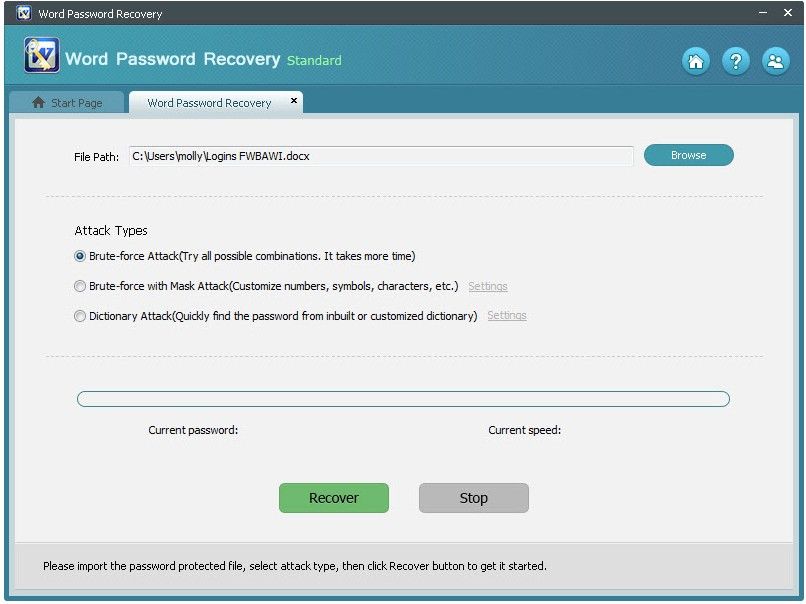The height and width of the screenshot is (604, 806).
Task: Click the gray Stop button
Action: pos(473,498)
